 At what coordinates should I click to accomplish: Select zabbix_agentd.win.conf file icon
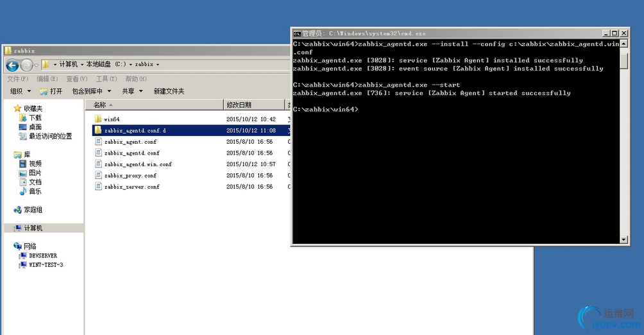[x=98, y=164]
